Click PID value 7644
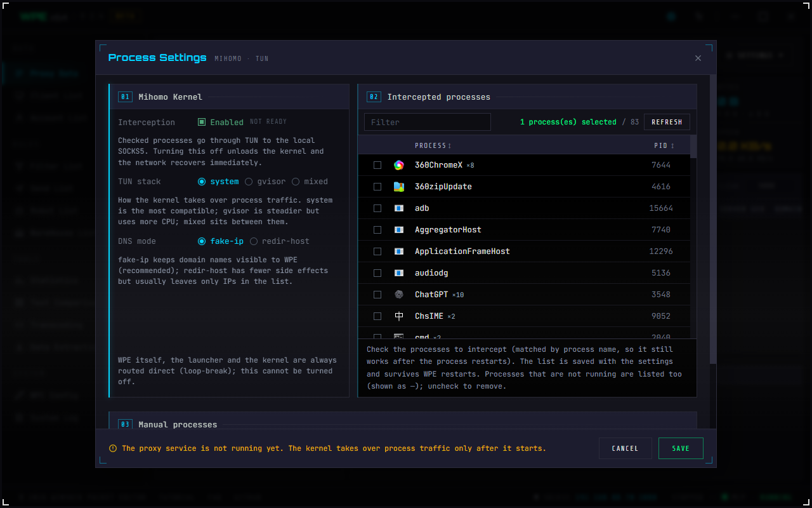The height and width of the screenshot is (508, 812). [x=661, y=165]
